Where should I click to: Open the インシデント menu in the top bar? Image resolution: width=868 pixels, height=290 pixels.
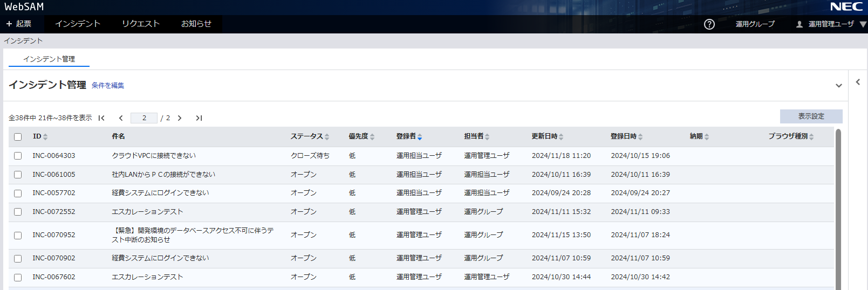[78, 24]
